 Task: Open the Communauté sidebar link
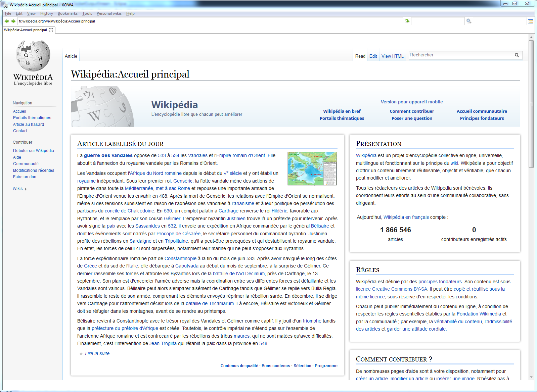(26, 164)
